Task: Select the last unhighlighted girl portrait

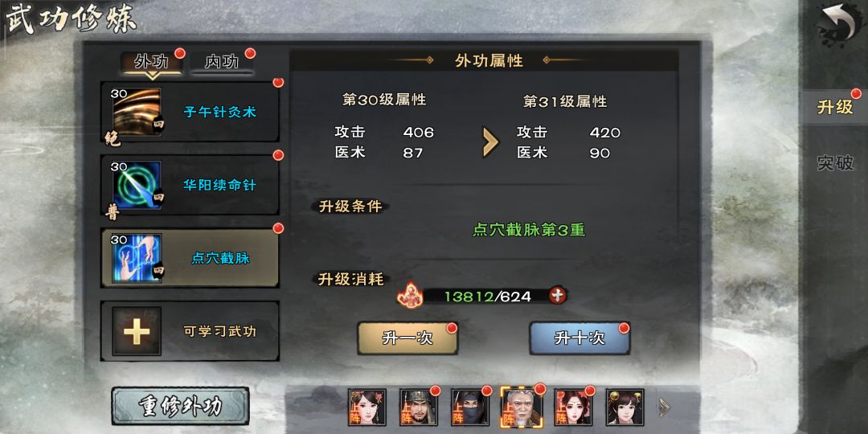Action: (625, 407)
